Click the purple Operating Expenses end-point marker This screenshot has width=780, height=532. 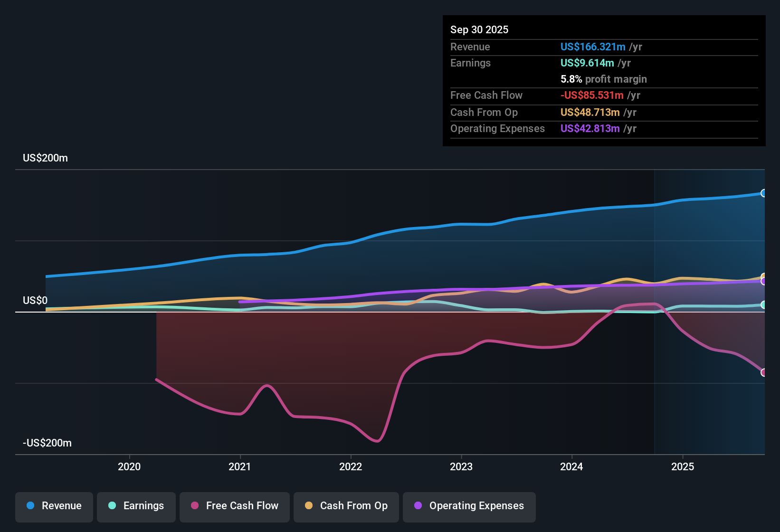coord(764,282)
